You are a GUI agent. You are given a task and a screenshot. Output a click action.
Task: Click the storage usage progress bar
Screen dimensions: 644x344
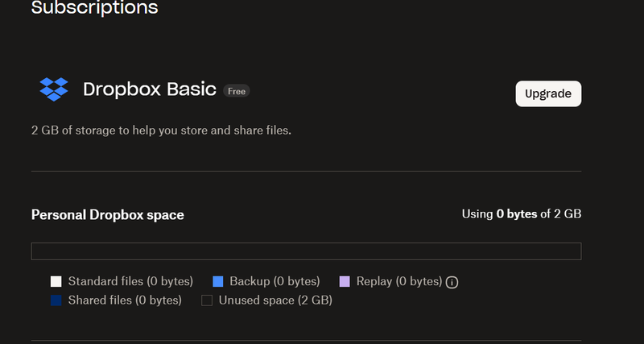(306, 251)
